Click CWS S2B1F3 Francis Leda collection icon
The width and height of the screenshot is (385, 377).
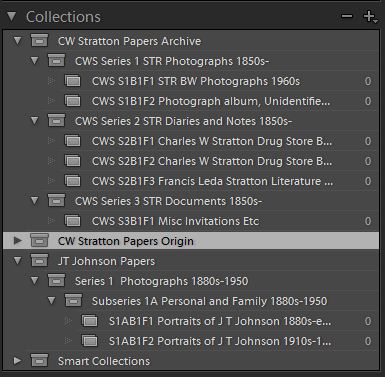coord(73,181)
